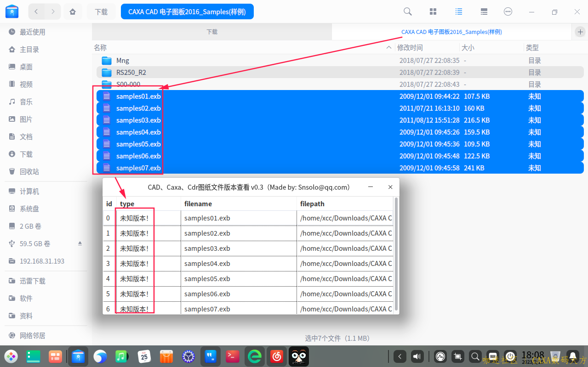Image resolution: width=588 pixels, height=367 pixels.
Task: Open a new tab with plus button
Action: tap(579, 32)
